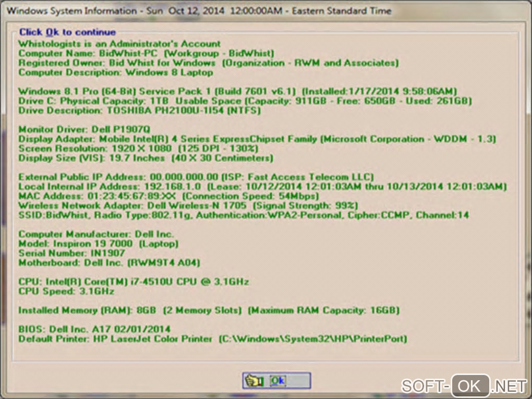This screenshot has height=399, width=532.
Task: Select the Drive C Physical Capacity line
Action: pos(245,101)
